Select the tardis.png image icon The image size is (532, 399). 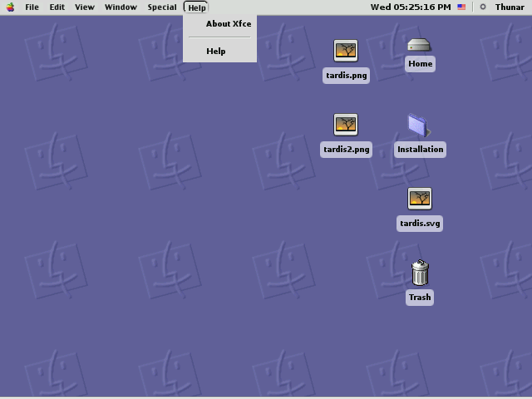pos(346,51)
